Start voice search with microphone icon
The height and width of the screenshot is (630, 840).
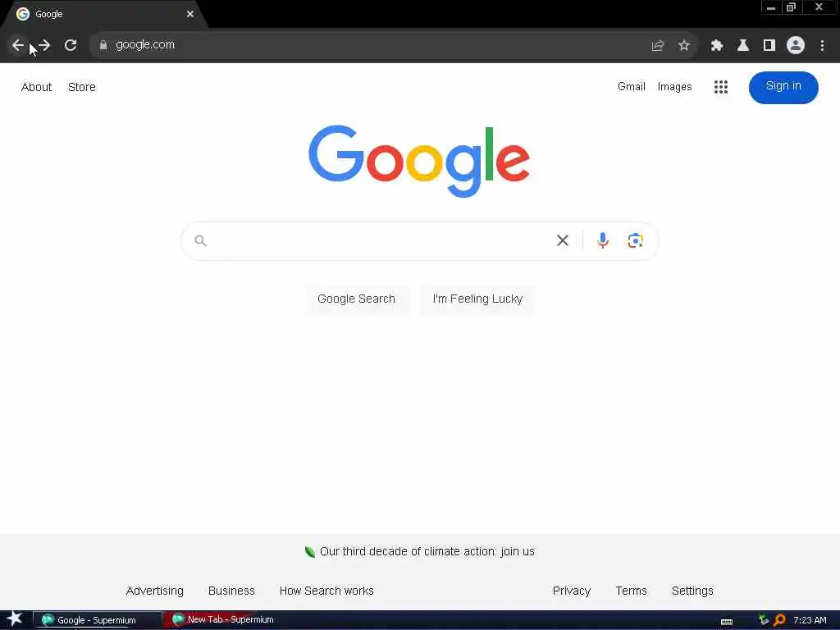coord(603,240)
